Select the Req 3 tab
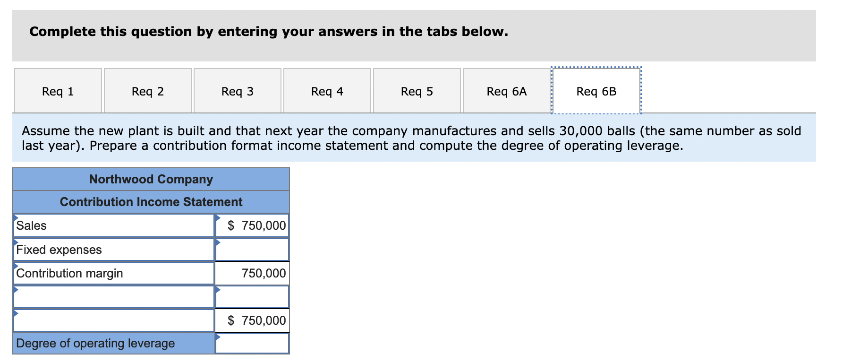Viewport: 868px width, 363px height. pyautogui.click(x=238, y=91)
